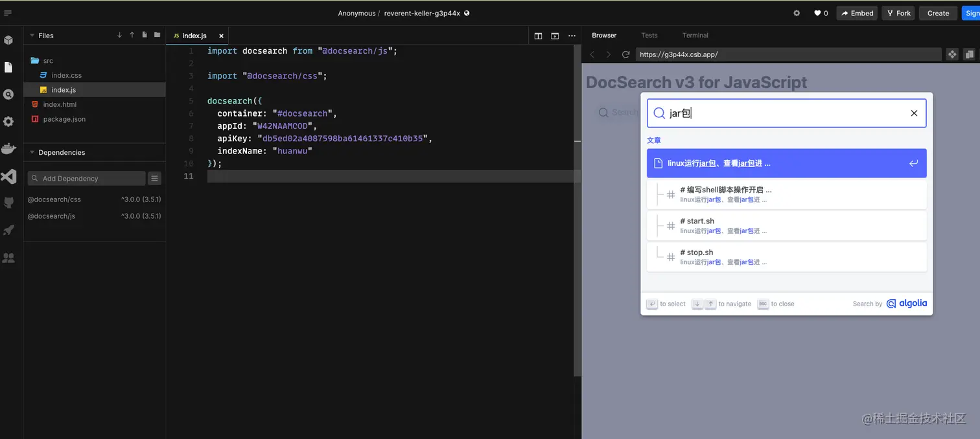
Task: Click the browser forward arrow
Action: 608,54
